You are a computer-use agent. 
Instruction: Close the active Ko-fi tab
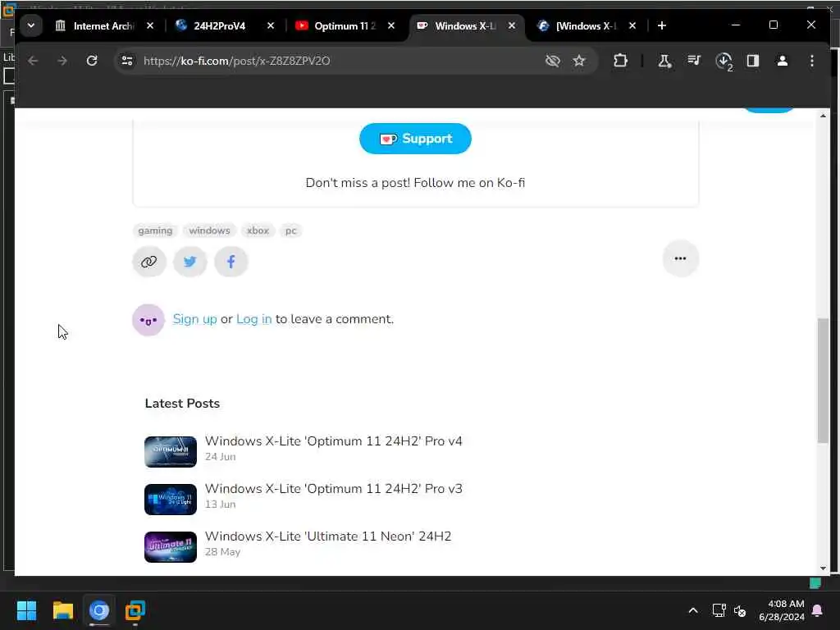[x=512, y=25]
